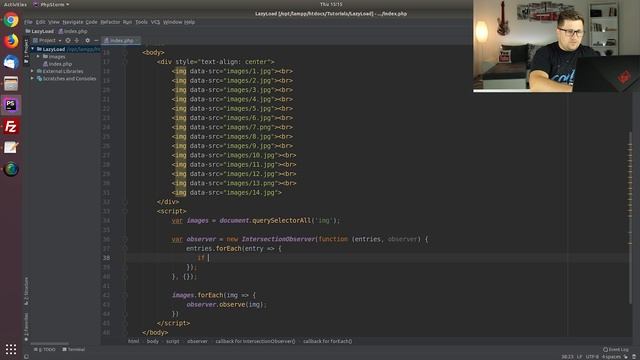Expand the images folder arrow

pos(38,56)
